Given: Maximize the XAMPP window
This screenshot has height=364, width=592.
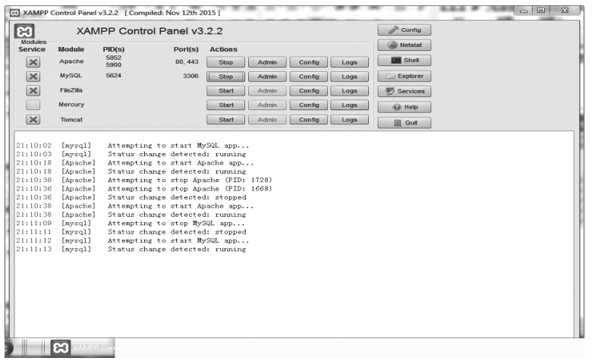Looking at the screenshot, I should click(541, 11).
